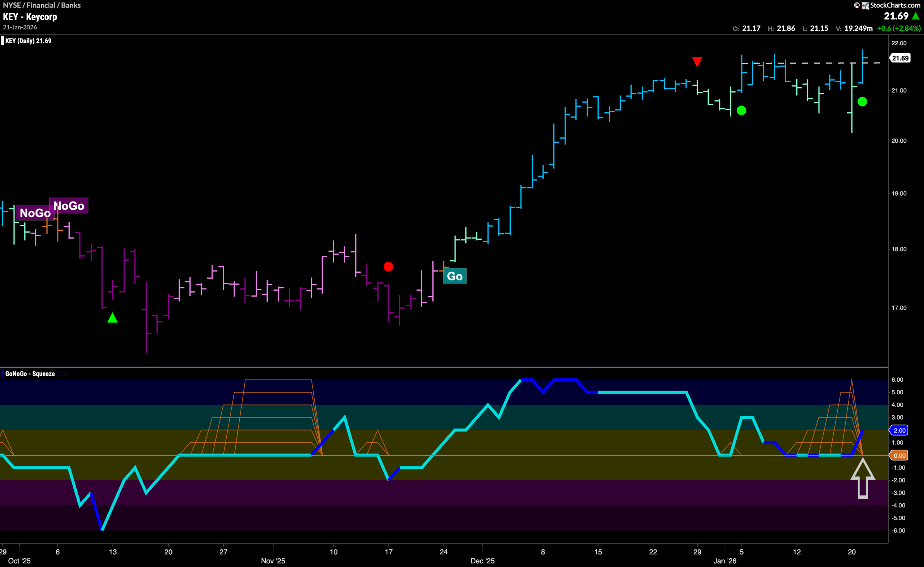Select the NYSE / Financial / Banks breadcrumb
The width and height of the screenshot is (924, 567).
(x=42, y=5)
